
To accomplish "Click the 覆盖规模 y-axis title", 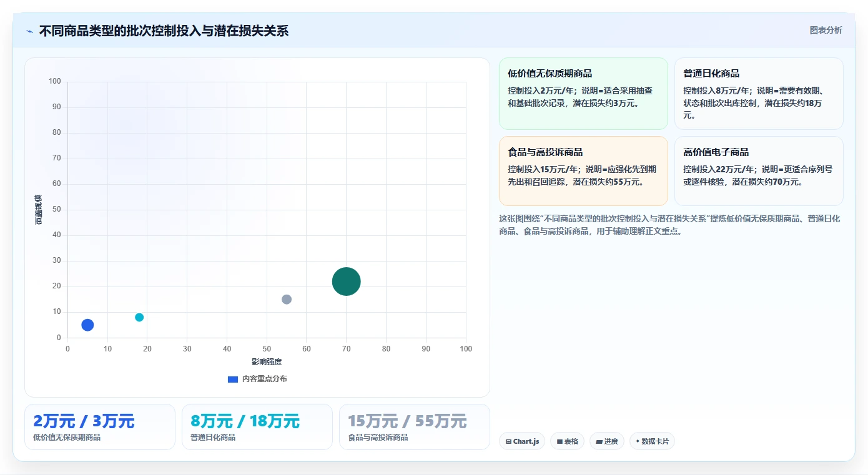I will tap(39, 210).
